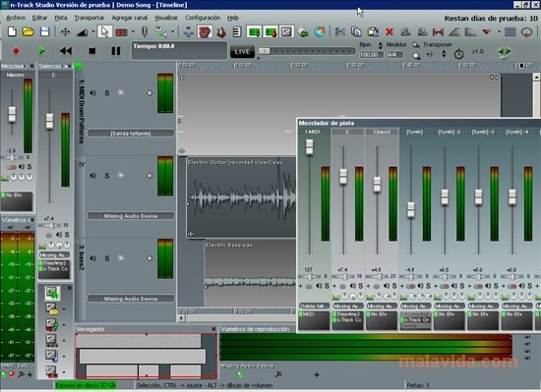Rewind to the start

coord(66,51)
